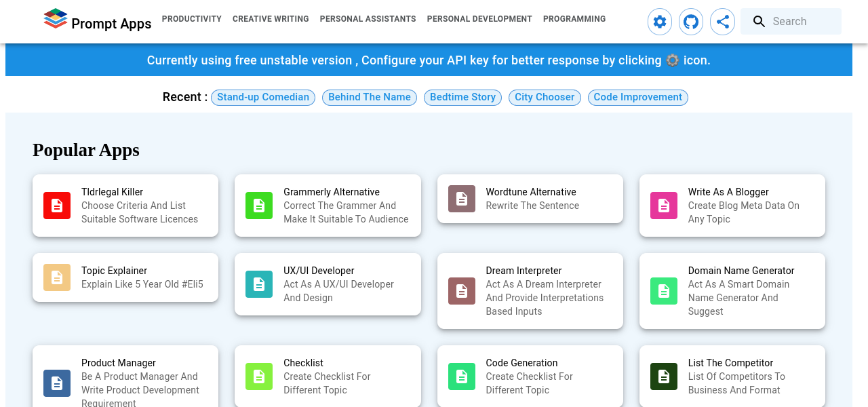The height and width of the screenshot is (407, 868).
Task: Open the Creative Writing category
Action: pos(271,19)
